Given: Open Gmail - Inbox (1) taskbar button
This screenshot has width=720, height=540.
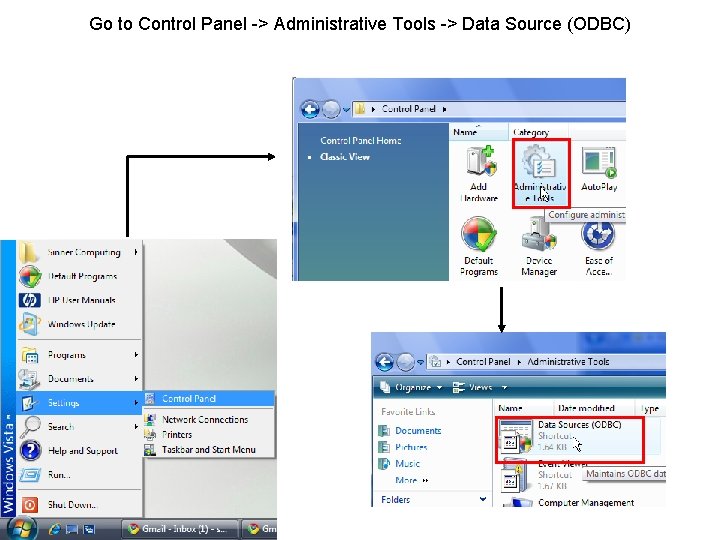Looking at the screenshot, I should (x=180, y=529).
